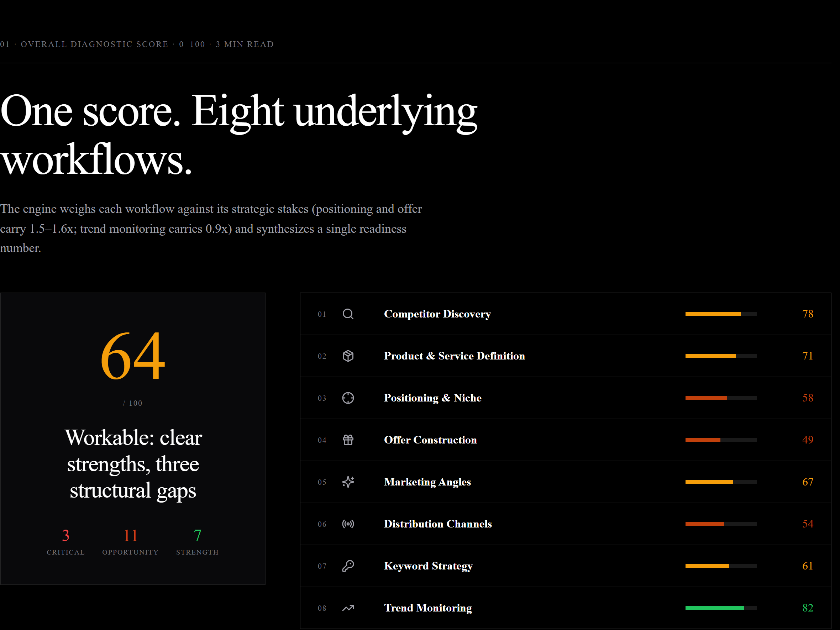The image size is (840, 630).
Task: Click row number 05 in workflow list
Action: coord(322,482)
